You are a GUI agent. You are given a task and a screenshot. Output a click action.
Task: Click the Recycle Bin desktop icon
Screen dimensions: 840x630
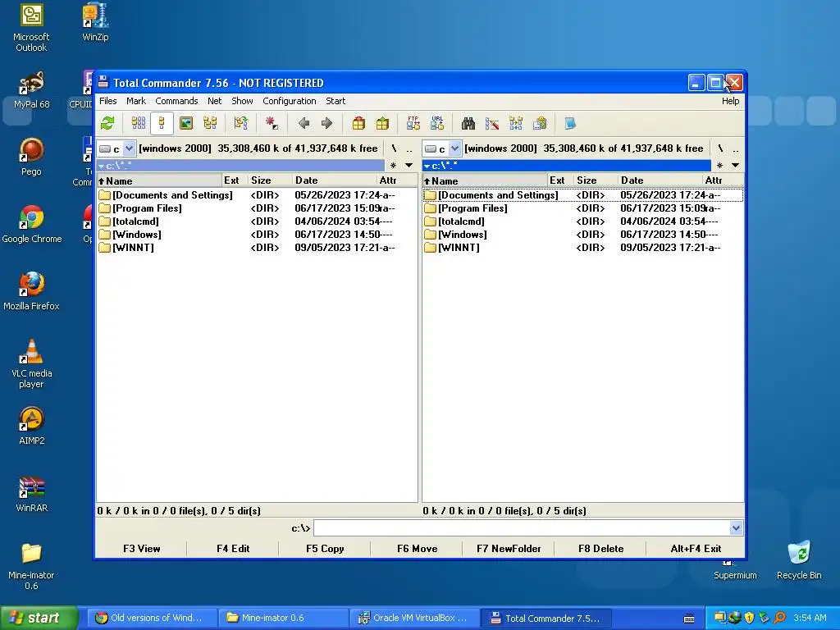[799, 560]
